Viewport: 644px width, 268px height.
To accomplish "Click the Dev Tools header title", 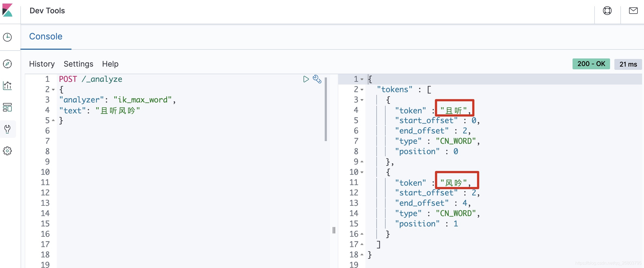I will [47, 11].
